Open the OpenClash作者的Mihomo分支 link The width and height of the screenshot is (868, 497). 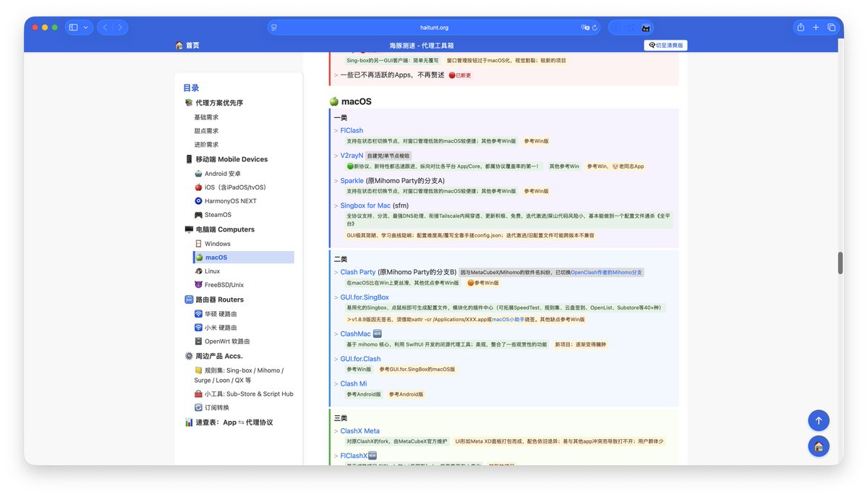[606, 273]
